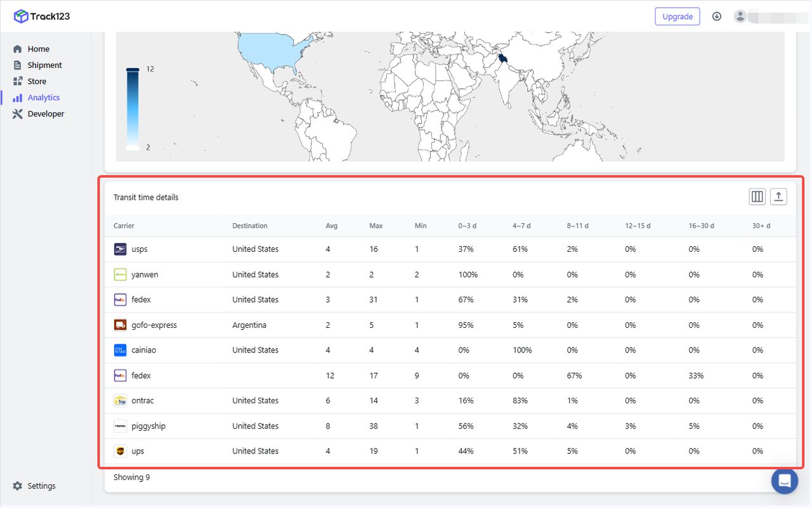Click the 4~7 d column header

522,226
